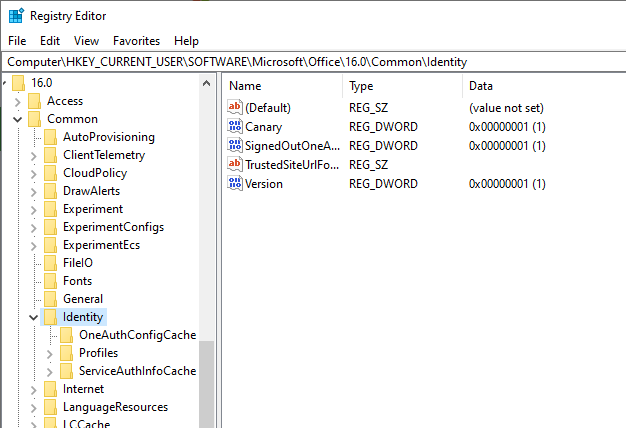This screenshot has height=428, width=626.
Task: Click the CloudPolicy folder icon
Action: (x=50, y=173)
